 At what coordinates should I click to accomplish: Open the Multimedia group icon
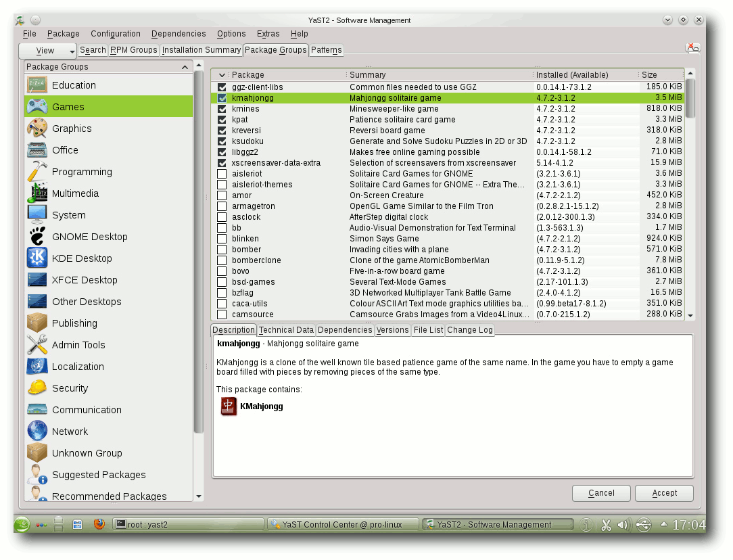37,193
